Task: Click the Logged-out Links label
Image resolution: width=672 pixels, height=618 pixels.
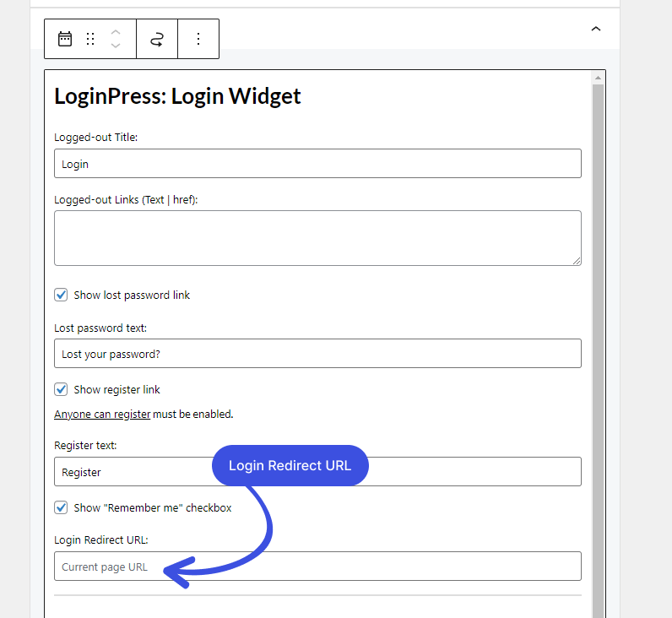Action: 126,200
